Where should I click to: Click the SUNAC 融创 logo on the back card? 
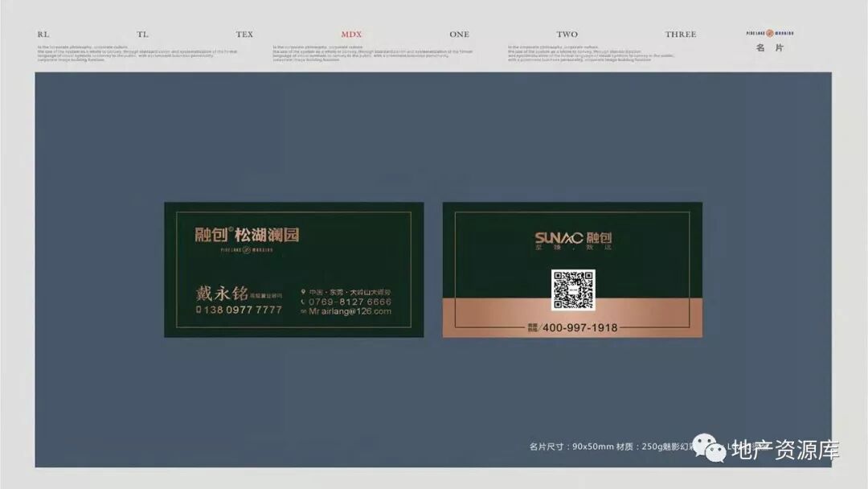(573, 239)
